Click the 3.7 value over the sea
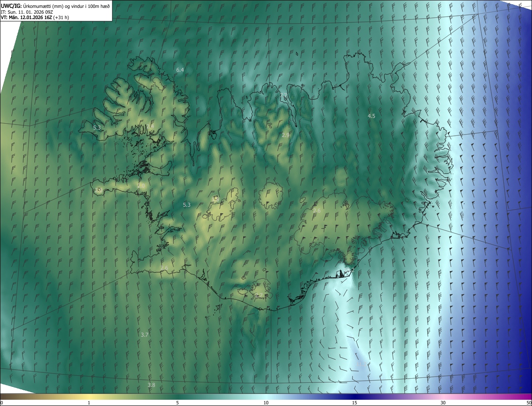 point(145,335)
